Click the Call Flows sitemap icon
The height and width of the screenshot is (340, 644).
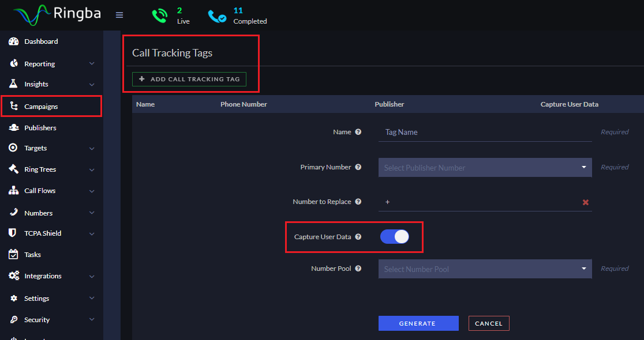(13, 190)
